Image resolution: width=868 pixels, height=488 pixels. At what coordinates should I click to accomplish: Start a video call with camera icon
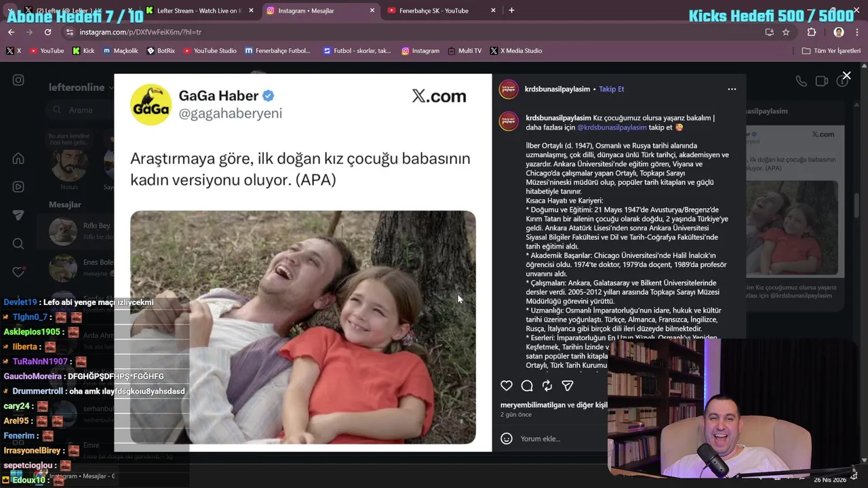click(822, 81)
